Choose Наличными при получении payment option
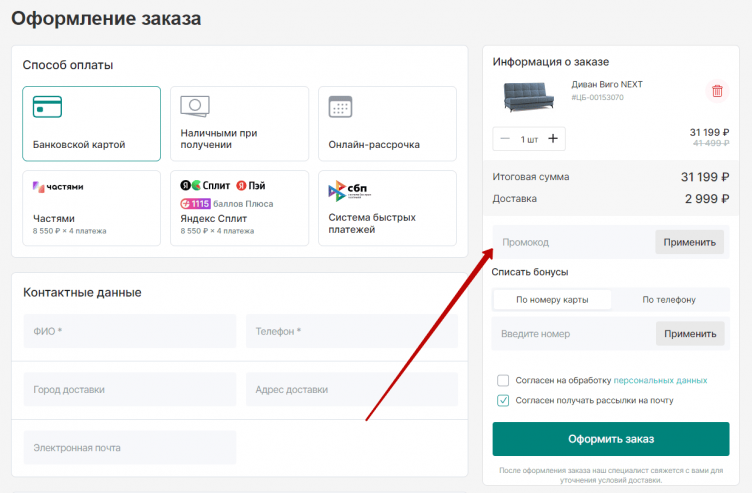Image resolution: width=752 pixels, height=493 pixels. click(239, 124)
